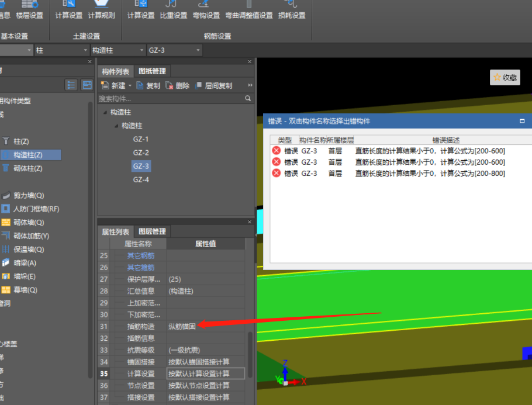Select 暗梁(A) component type
Screen dimensions: 532x405
coord(25,263)
